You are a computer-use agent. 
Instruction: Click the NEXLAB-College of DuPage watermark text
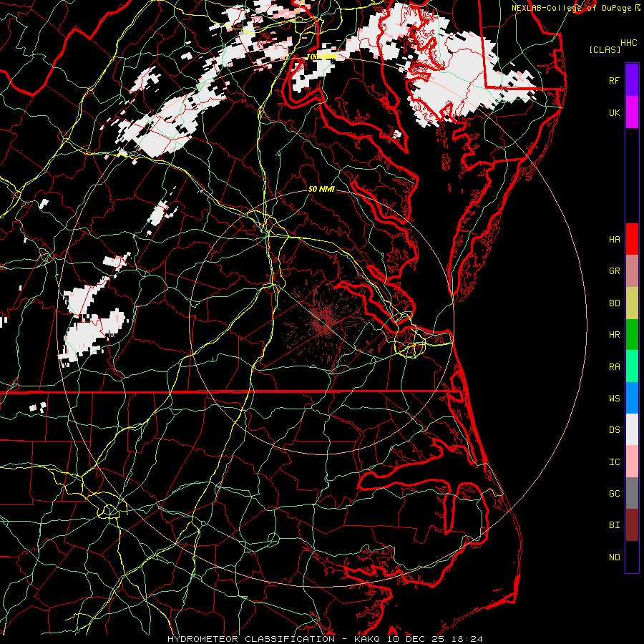(572, 8)
